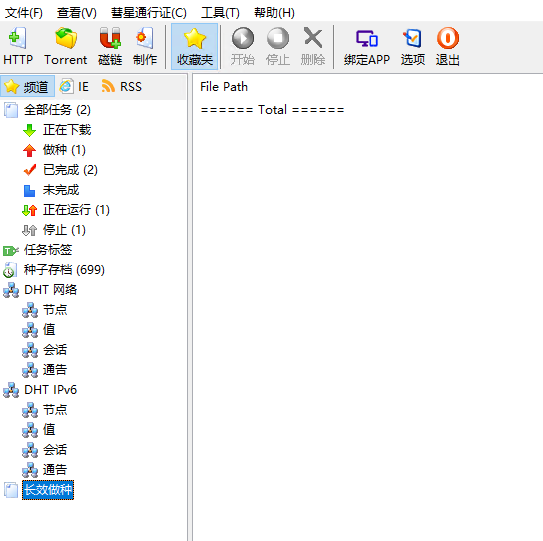This screenshot has height=541, width=543.
Task: Select 种子存档 (699) tree item
Action: click(x=64, y=270)
